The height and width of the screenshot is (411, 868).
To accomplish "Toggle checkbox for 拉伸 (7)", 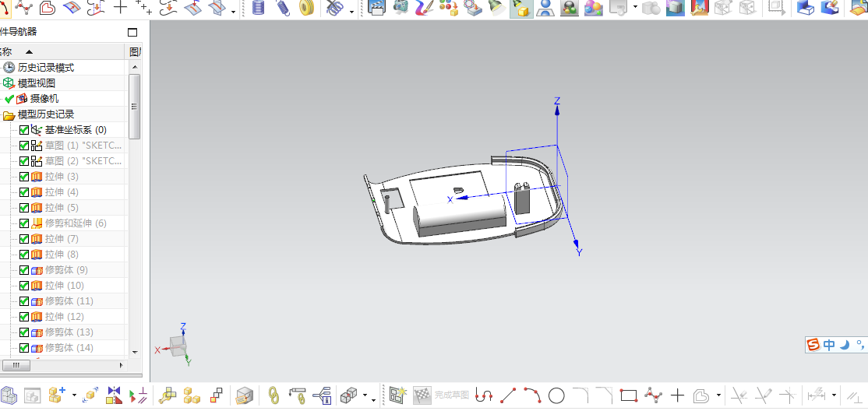I will [24, 239].
